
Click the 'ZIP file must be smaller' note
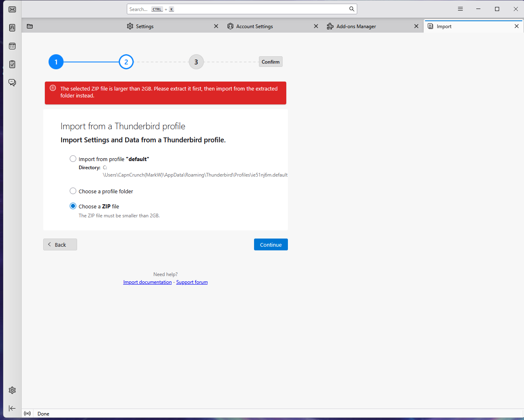click(x=119, y=215)
